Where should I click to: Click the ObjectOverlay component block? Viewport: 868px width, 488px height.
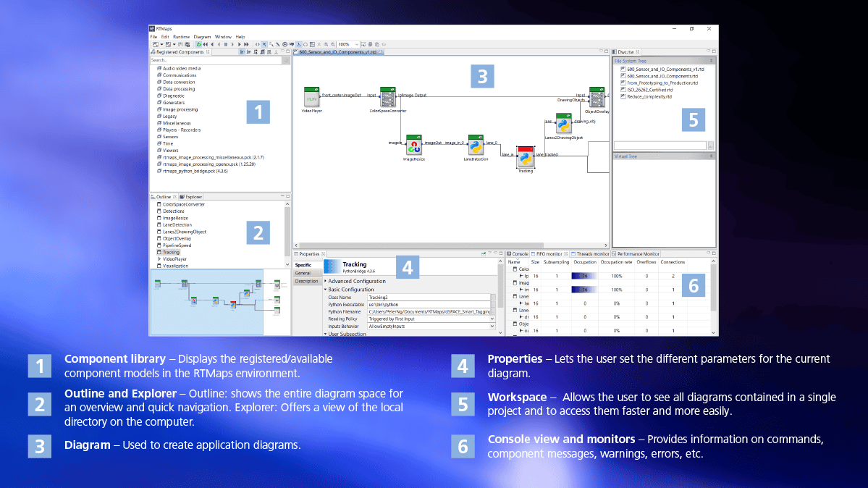pos(597,97)
